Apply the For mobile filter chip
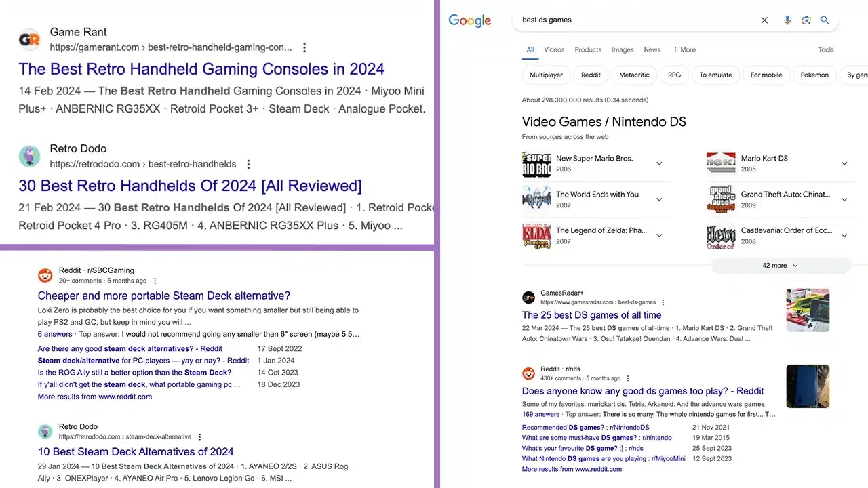 click(766, 75)
